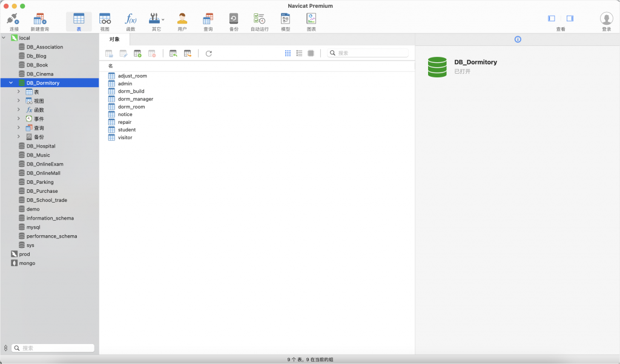Open Automation (自动运行) toolbar icon
Image resolution: width=620 pixels, height=364 pixels.
click(259, 19)
